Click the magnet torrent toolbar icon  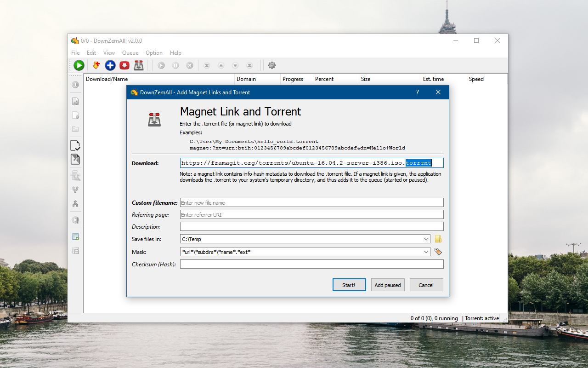pos(139,65)
